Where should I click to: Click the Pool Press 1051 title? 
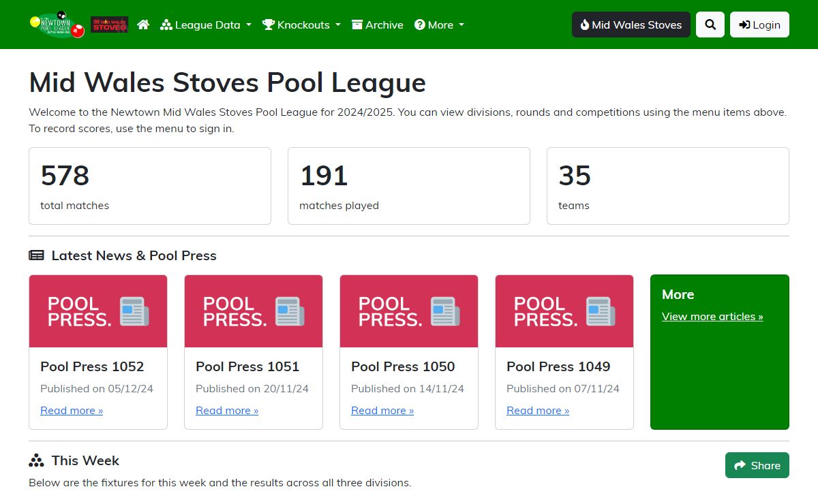[x=247, y=366]
